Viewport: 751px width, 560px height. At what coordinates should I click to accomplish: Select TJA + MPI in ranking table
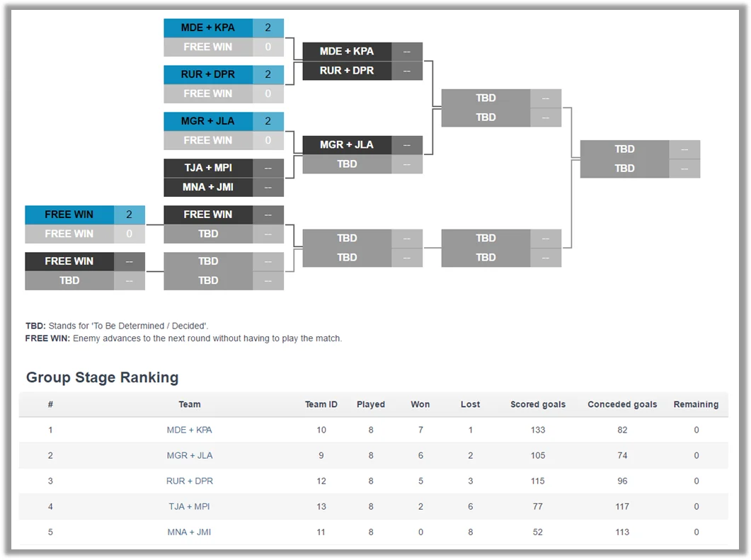[x=189, y=506]
